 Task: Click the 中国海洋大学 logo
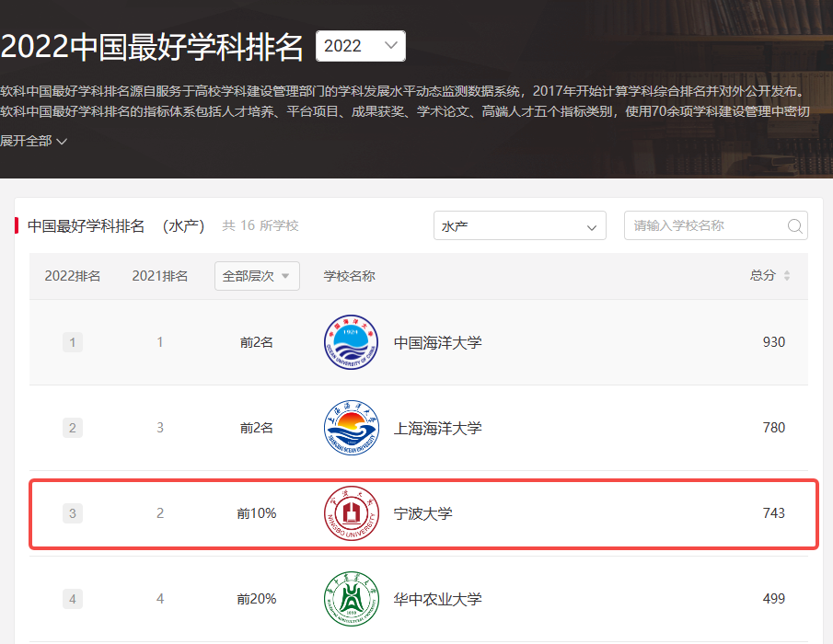click(x=352, y=342)
